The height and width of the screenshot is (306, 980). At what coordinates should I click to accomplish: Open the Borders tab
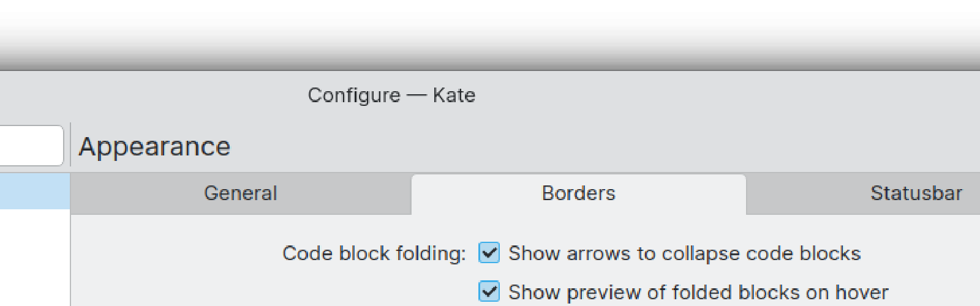click(578, 193)
